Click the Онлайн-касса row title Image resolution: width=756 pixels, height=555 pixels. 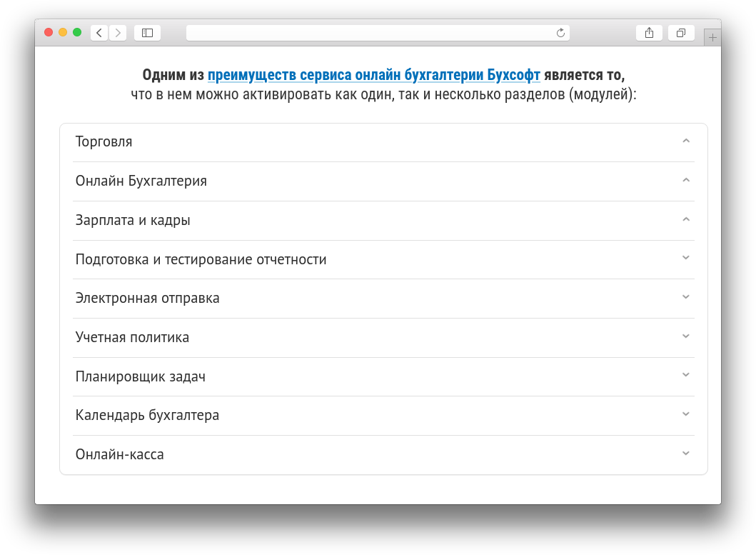(119, 454)
